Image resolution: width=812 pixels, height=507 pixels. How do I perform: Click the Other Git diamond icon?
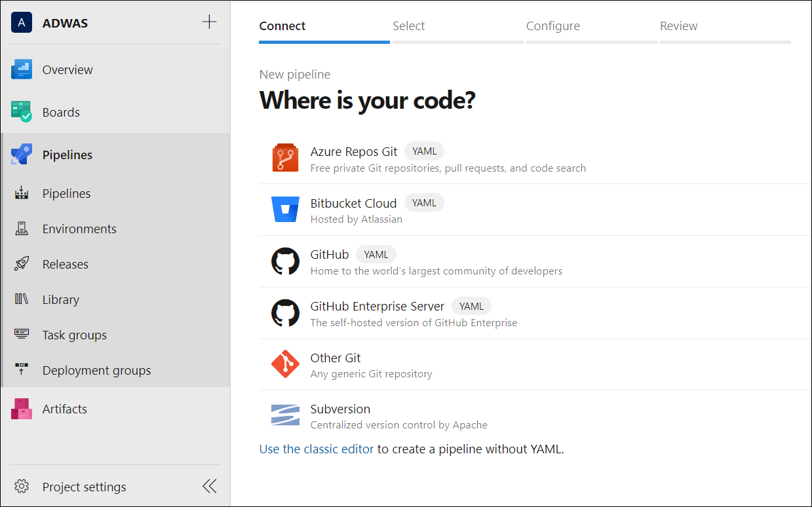coord(285,364)
